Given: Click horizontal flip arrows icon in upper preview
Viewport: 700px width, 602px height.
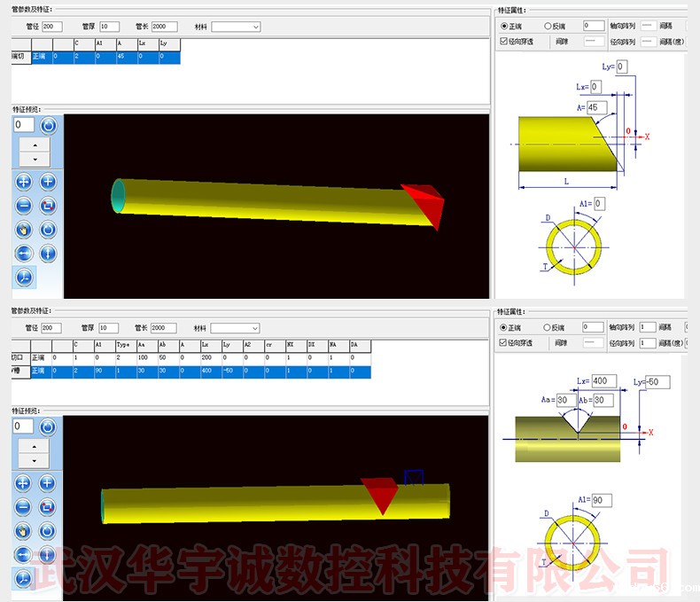Looking at the screenshot, I should 23,254.
